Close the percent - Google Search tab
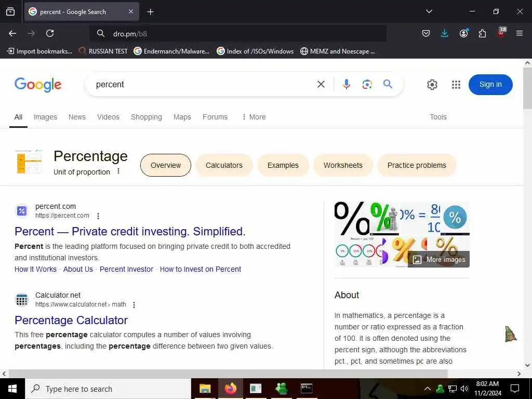 point(131,11)
